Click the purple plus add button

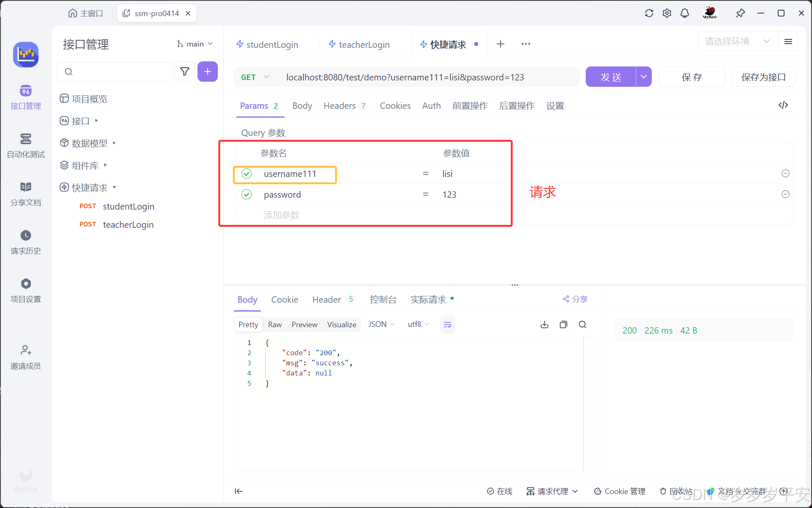click(207, 72)
